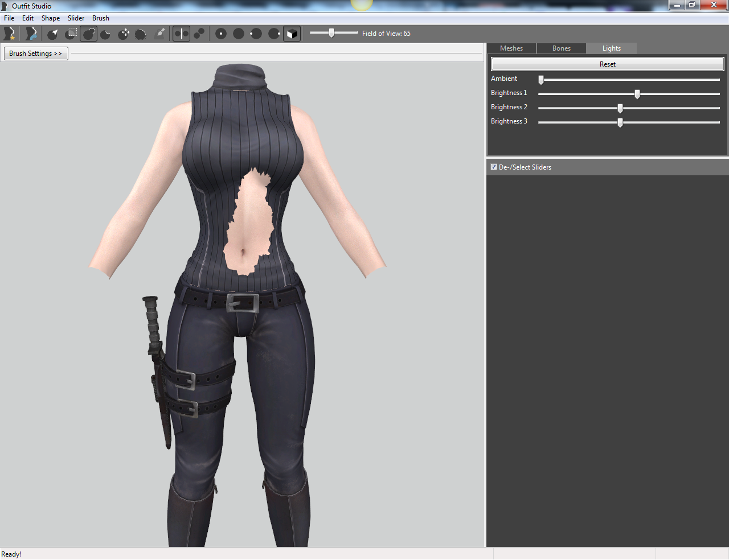Select the Inflate brush tool
This screenshot has height=560, width=729.
88,34
